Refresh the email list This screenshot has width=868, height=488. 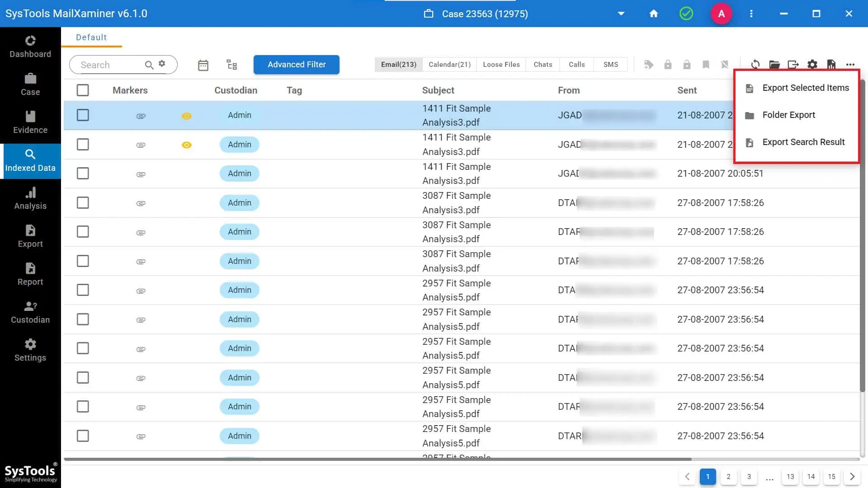(x=755, y=65)
